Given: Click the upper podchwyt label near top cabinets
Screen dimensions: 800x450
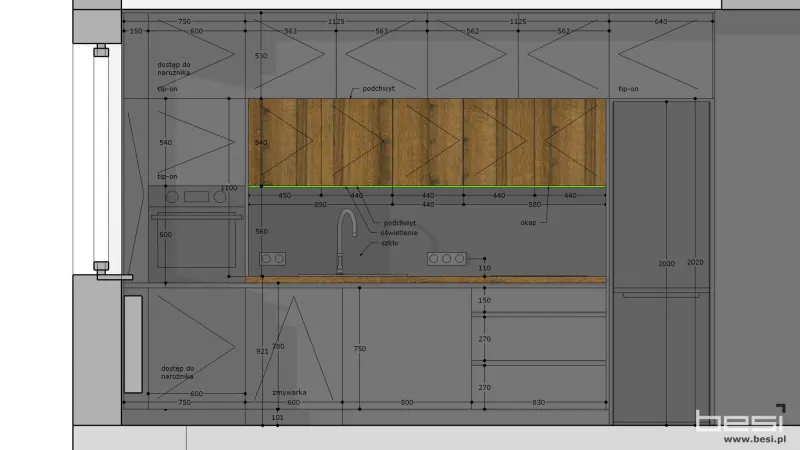Looking at the screenshot, I should pyautogui.click(x=378, y=88).
